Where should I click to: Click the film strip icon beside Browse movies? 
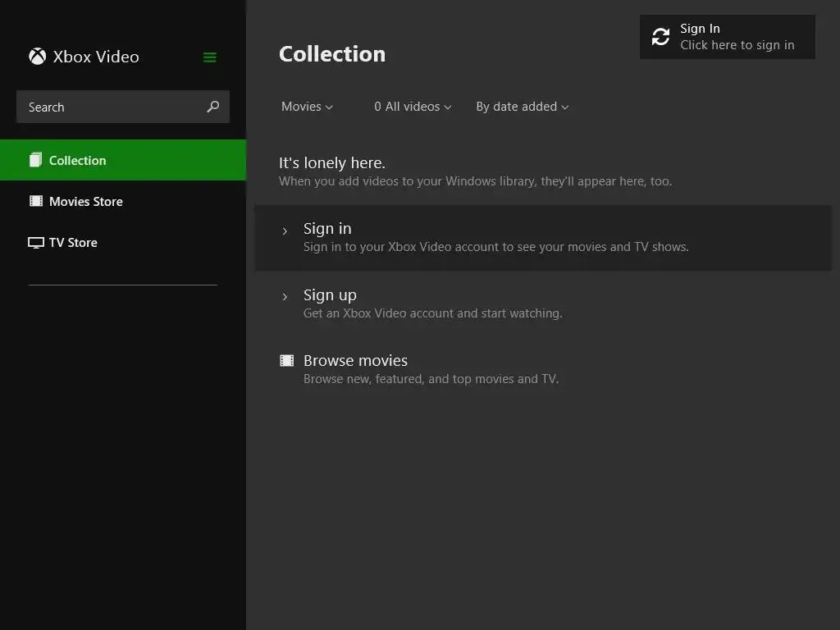coord(286,361)
